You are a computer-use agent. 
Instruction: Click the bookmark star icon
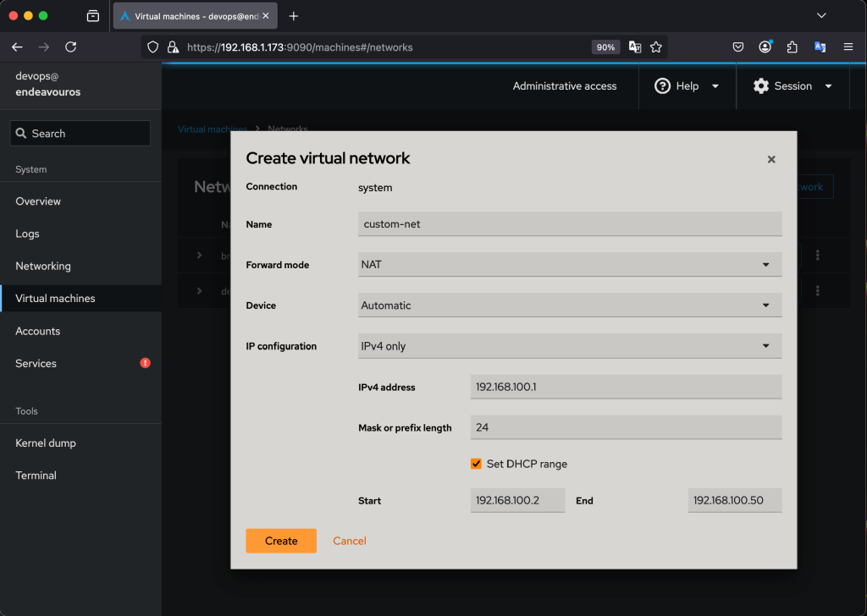(x=655, y=47)
